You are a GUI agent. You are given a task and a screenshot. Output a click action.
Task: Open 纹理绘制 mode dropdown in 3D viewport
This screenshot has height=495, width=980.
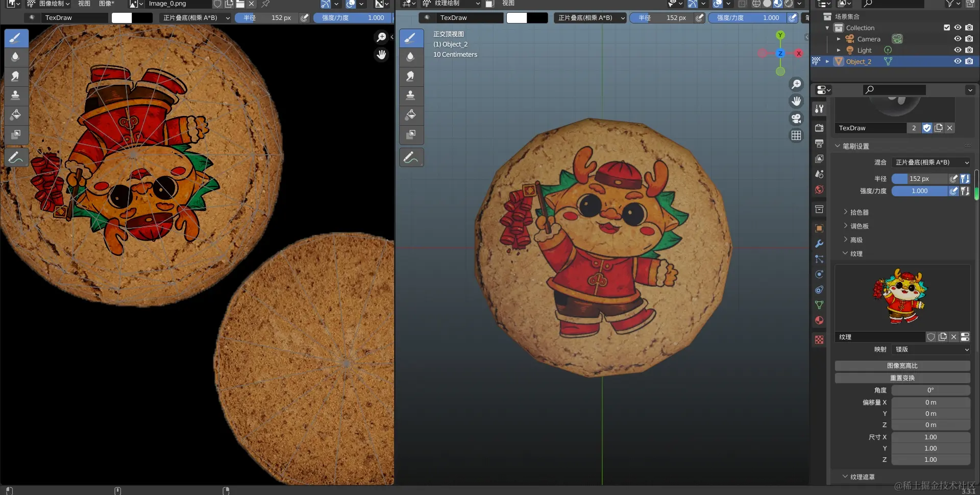click(451, 4)
